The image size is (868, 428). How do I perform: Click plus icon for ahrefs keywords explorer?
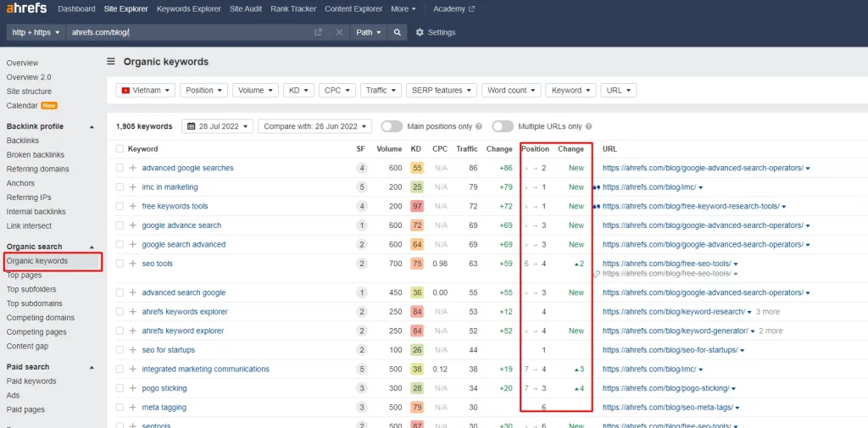tap(133, 312)
